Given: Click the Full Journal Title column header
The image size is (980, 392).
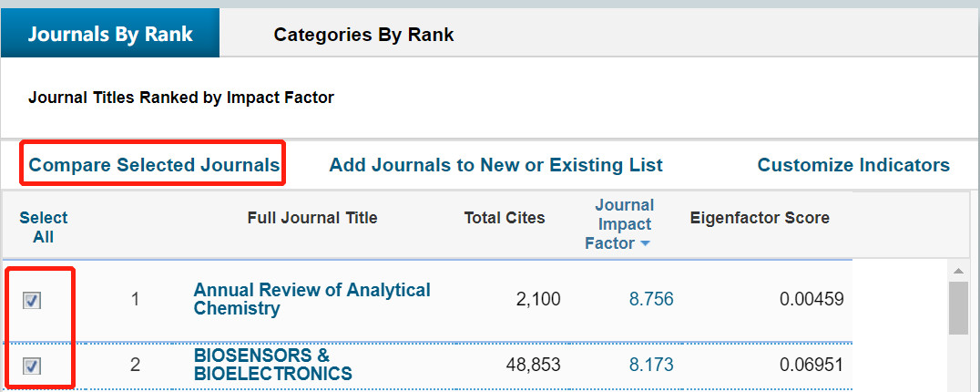Looking at the screenshot, I should coord(311,218).
